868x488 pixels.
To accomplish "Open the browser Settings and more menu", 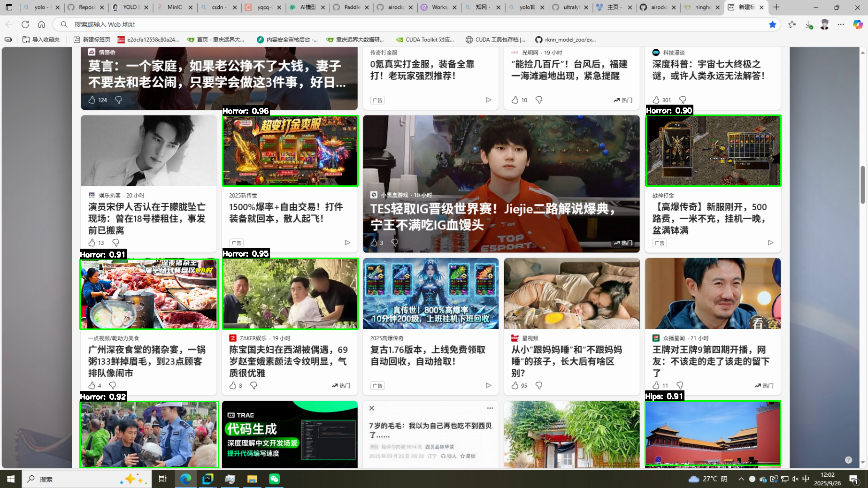I will click(841, 24).
